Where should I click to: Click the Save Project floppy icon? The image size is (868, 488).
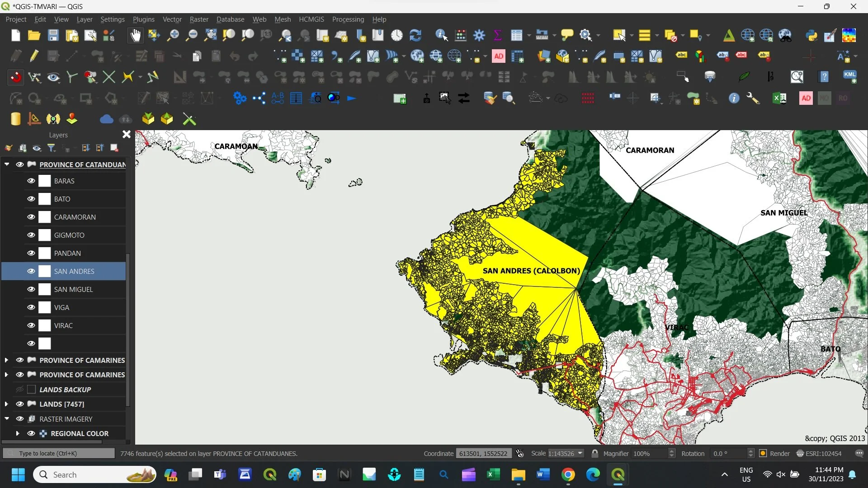pyautogui.click(x=53, y=35)
